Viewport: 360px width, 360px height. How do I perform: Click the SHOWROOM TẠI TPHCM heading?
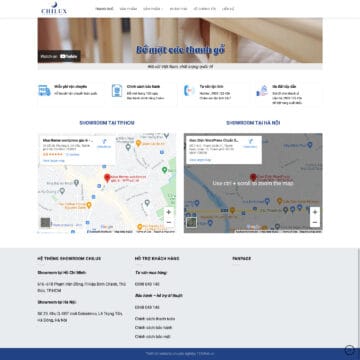point(107,123)
